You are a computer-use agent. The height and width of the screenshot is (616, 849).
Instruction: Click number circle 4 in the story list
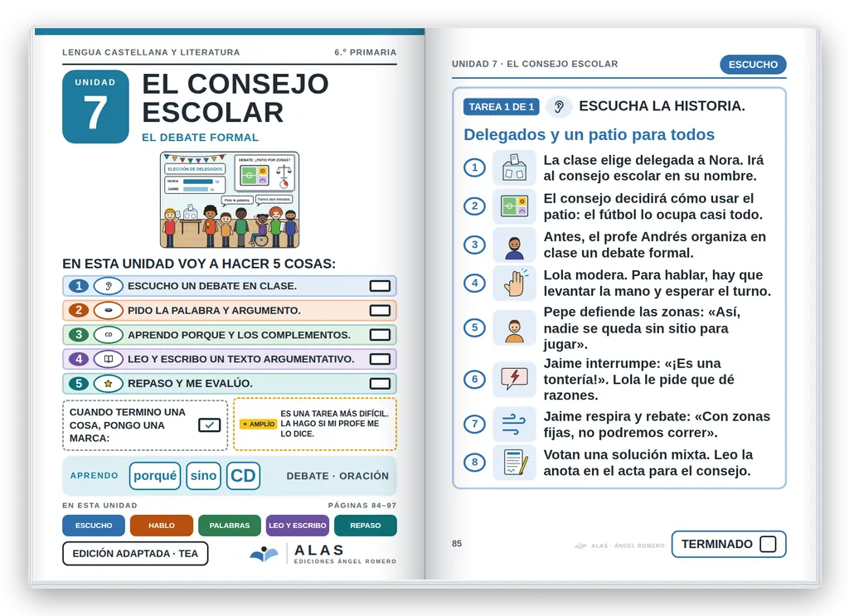pos(475,283)
